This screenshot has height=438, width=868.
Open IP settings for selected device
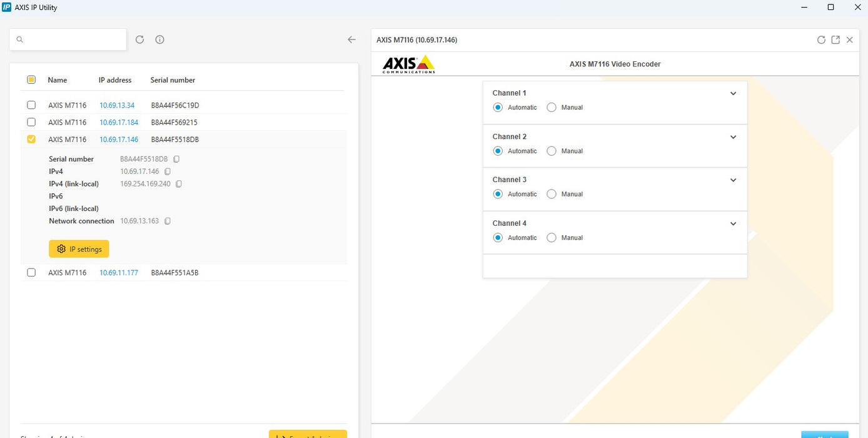pyautogui.click(x=79, y=249)
